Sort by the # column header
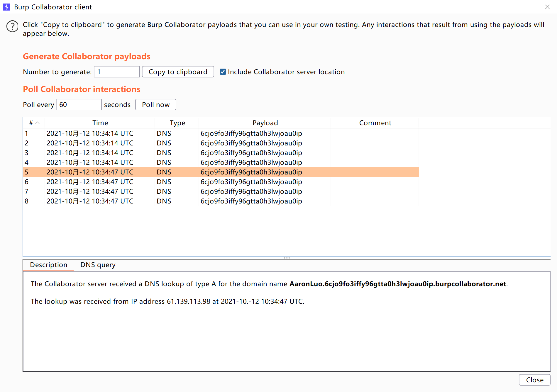Viewport: 557px width, 392px height. tap(34, 123)
